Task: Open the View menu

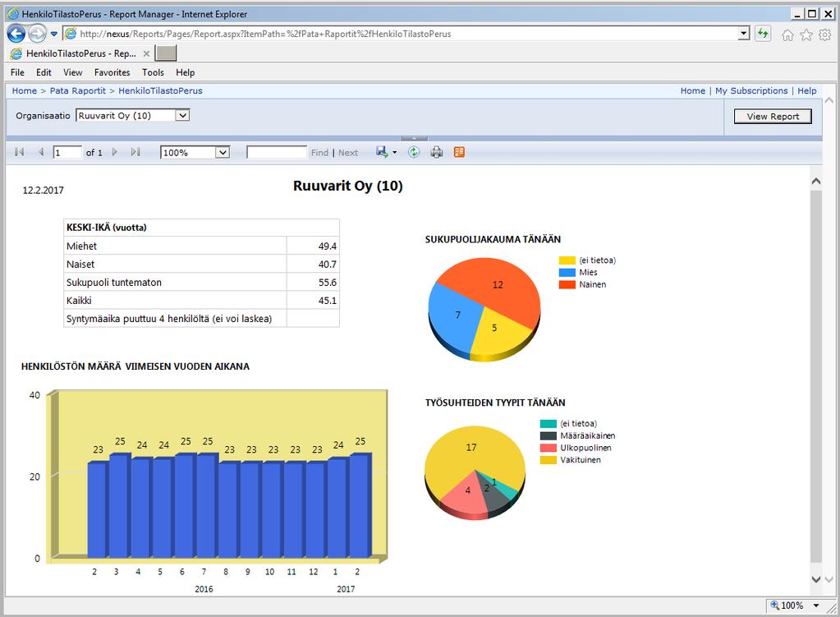Action: 72,72
